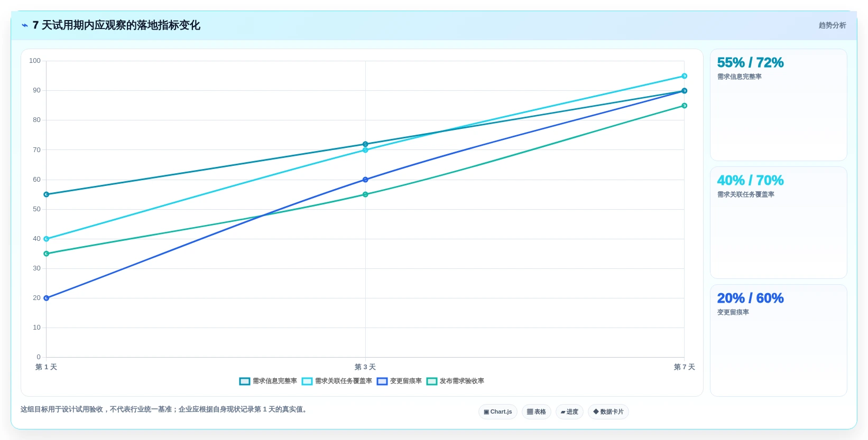Click the title 7 天试用期内应观察的落地指标变化
The height and width of the screenshot is (440, 868).
coord(116,25)
